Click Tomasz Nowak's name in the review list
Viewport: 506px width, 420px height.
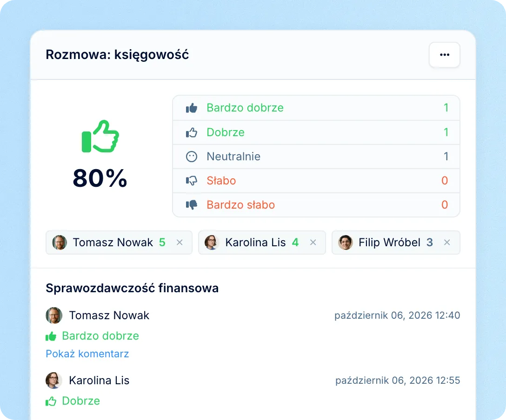click(x=109, y=315)
